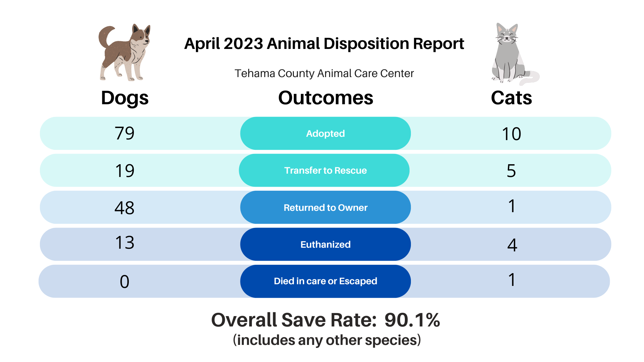Click the April 2023 Animal Disposition Report title
Screen dimensions: 644x362
[x=324, y=44]
